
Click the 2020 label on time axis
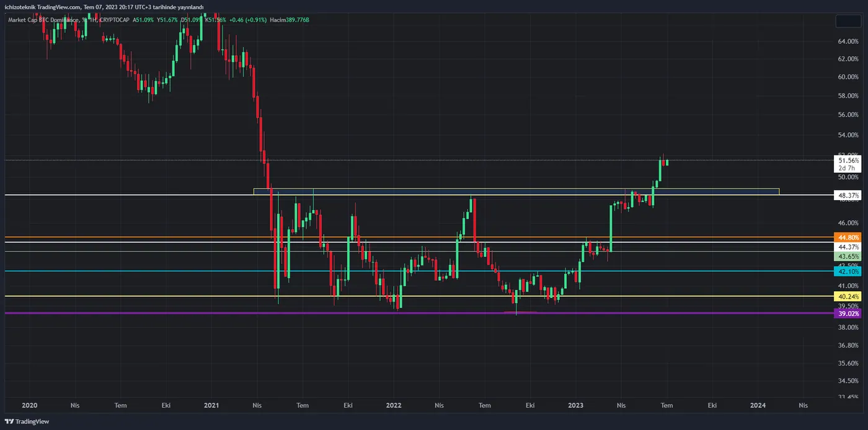[x=29, y=405]
